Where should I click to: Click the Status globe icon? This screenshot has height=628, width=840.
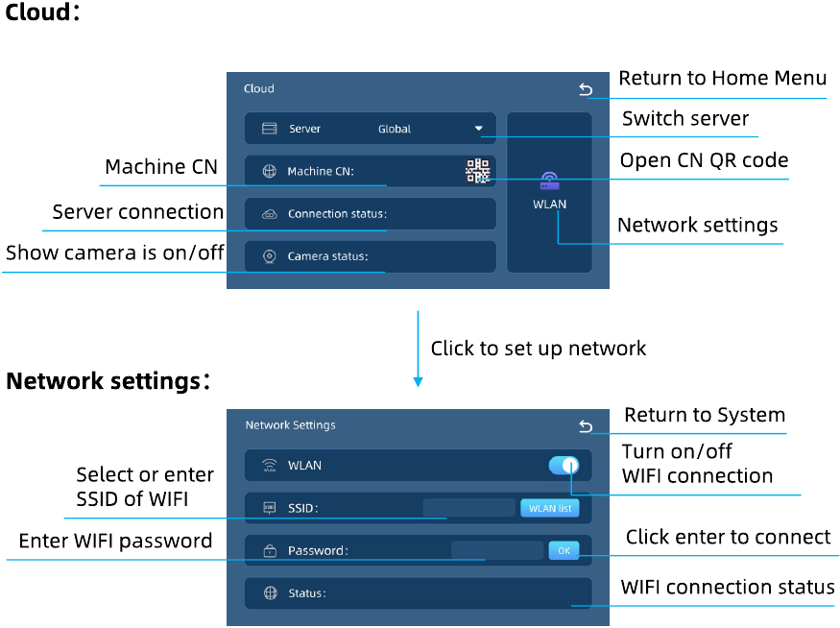point(270,593)
